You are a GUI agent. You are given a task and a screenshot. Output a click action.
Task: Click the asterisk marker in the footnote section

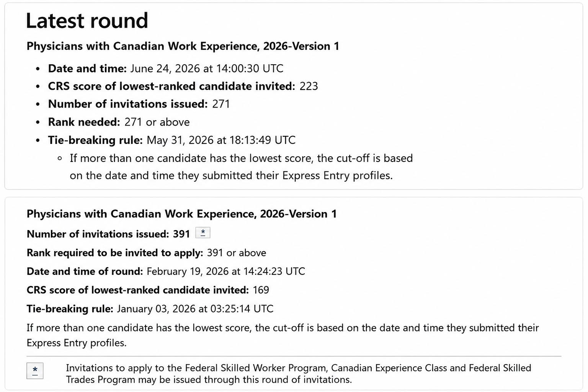[x=35, y=371]
